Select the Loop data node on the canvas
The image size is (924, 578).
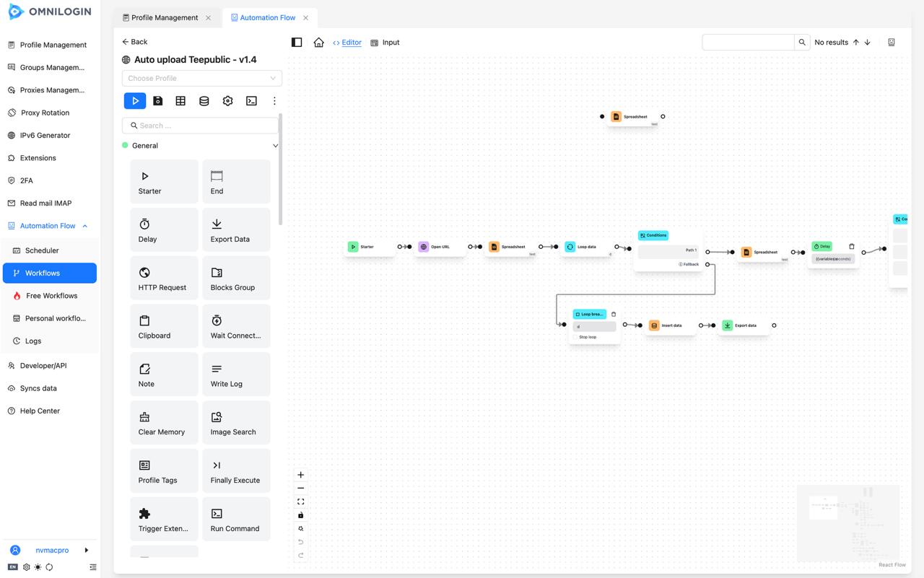pos(586,247)
